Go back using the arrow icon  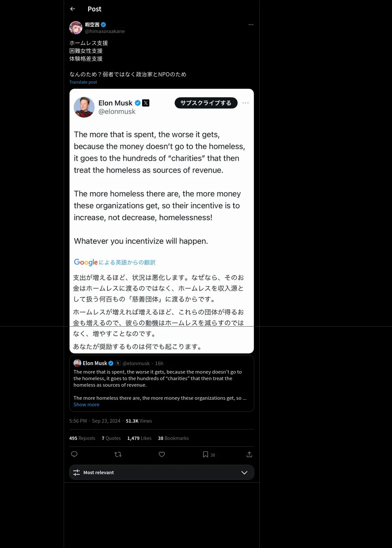[x=73, y=9]
